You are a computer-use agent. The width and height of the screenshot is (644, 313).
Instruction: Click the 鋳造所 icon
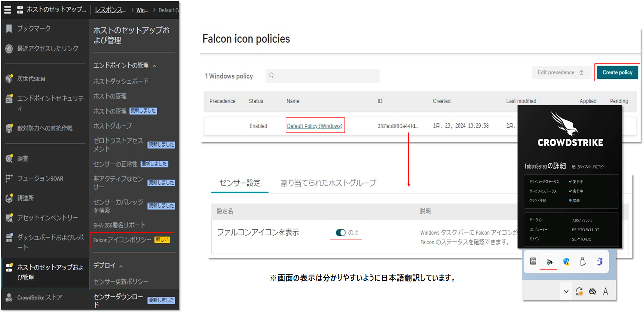pos(9,198)
